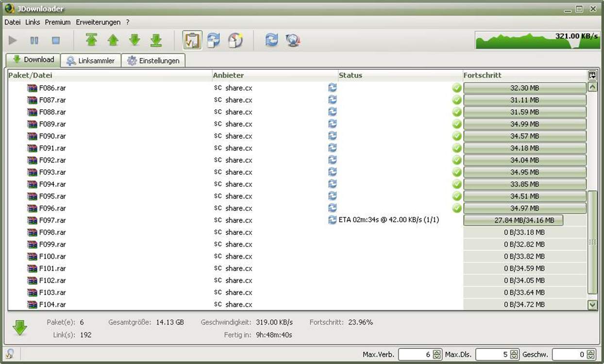Click progress bar showing 27.84 MB/34.16 MB
The image size is (604, 364).
[x=513, y=220]
